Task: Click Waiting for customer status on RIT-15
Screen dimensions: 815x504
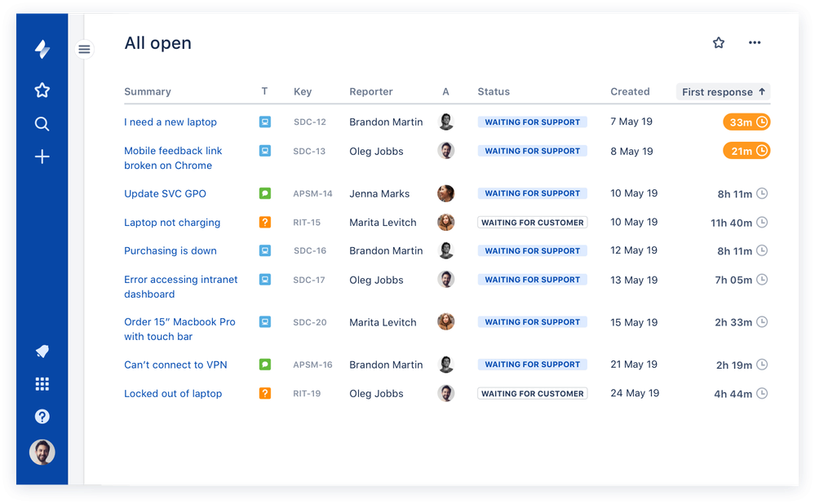Action: click(x=532, y=223)
